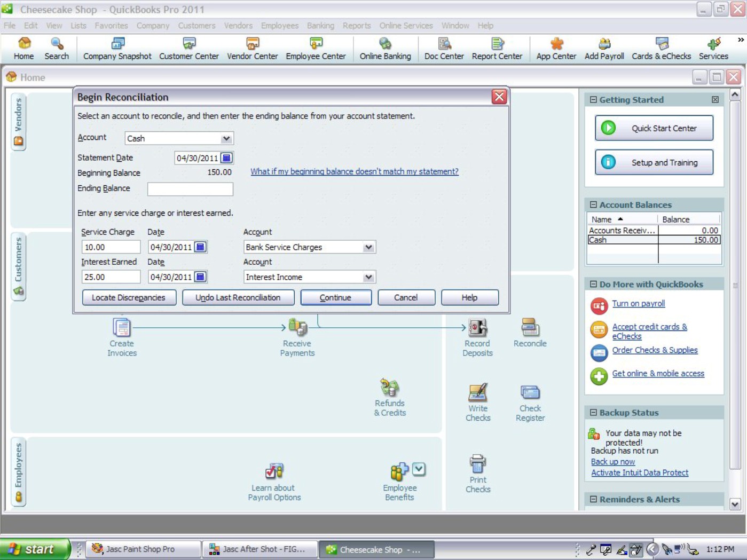
Task: Collapse Do More with QuickBooks section
Action: tap(593, 285)
